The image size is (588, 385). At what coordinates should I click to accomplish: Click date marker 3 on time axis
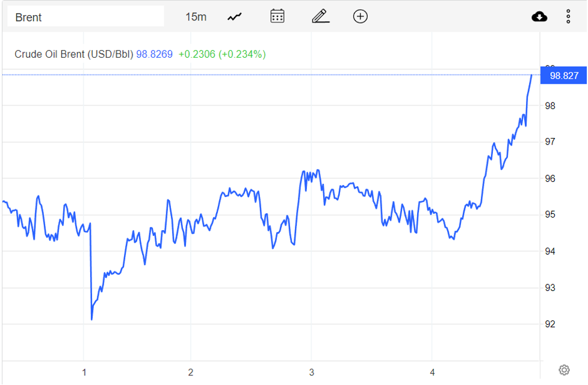[x=311, y=373]
